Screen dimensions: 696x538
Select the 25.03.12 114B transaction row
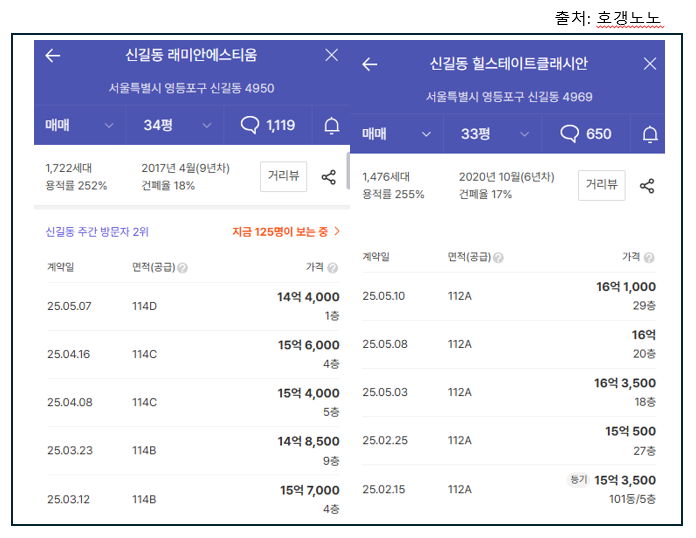(x=193, y=499)
